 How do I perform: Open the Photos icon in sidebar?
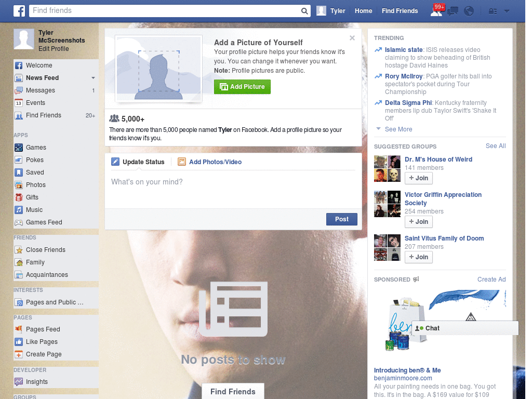tap(19, 185)
